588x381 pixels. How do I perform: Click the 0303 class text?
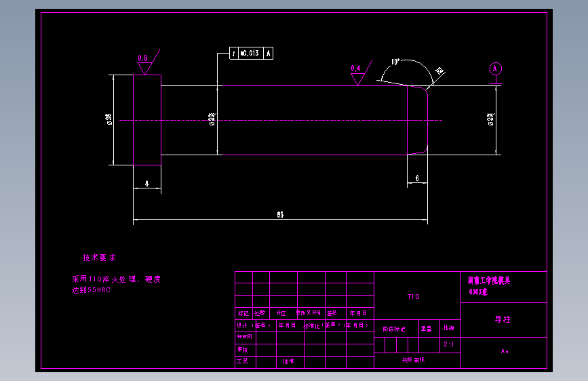(x=478, y=292)
